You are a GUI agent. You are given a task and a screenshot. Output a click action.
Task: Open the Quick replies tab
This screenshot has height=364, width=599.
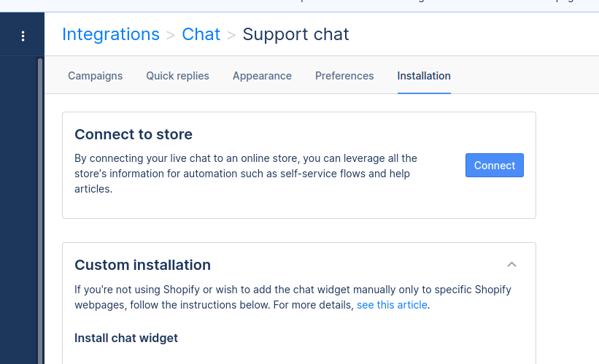coord(177,76)
